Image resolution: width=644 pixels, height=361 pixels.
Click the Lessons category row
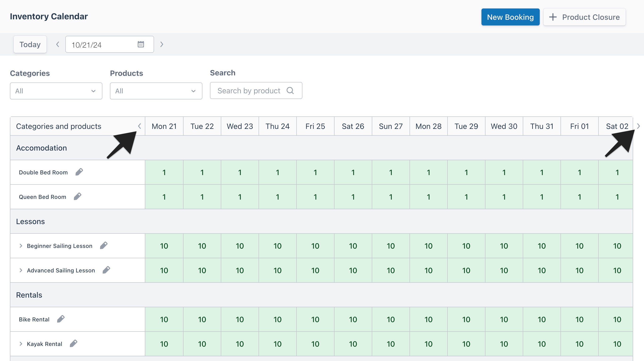[322, 222]
